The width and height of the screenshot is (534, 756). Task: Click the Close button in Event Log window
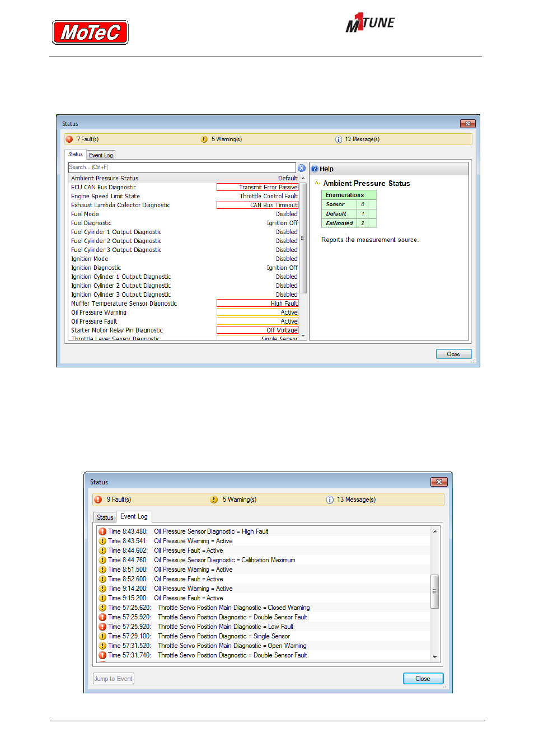pyautogui.click(x=423, y=679)
